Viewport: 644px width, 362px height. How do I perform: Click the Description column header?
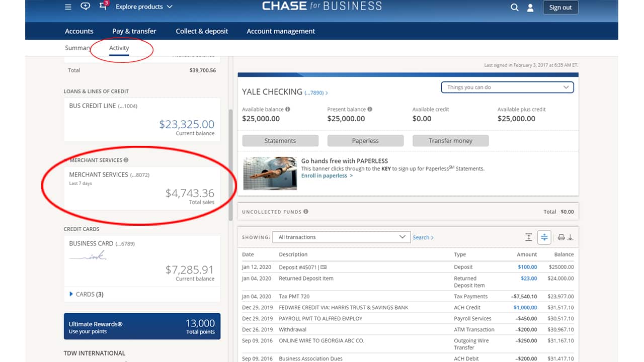click(x=293, y=254)
